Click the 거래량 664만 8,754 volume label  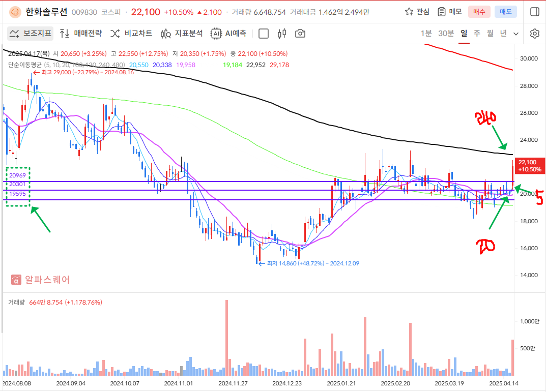pos(55,302)
